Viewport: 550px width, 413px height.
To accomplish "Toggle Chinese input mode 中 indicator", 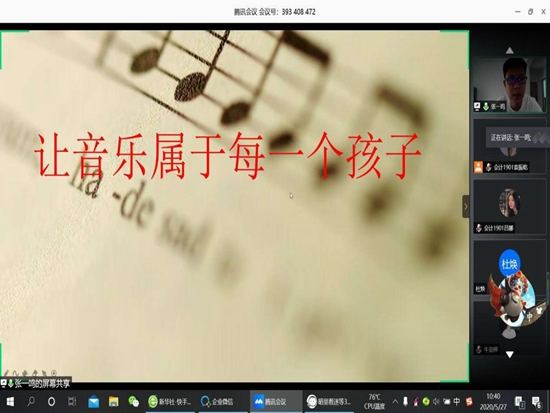I will point(456,401).
